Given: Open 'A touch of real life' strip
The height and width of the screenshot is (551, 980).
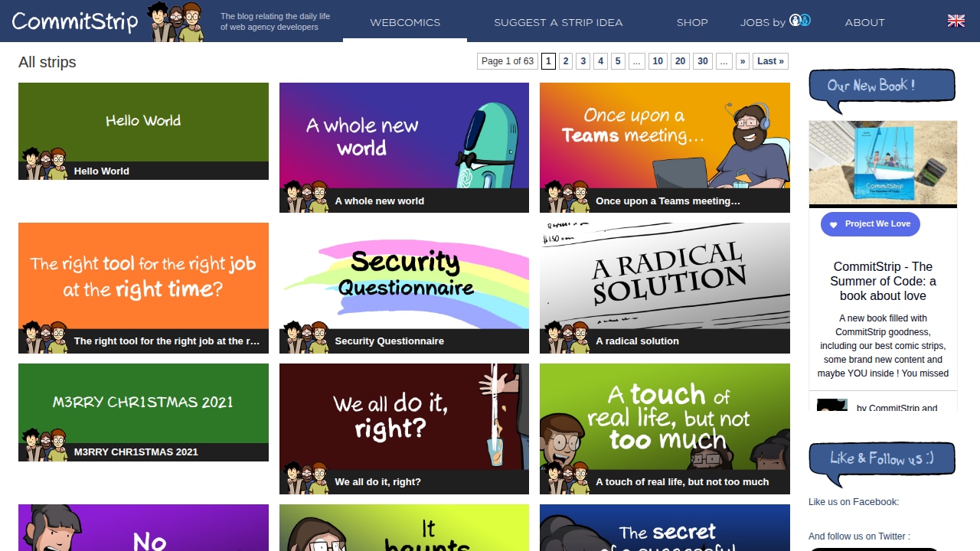Looking at the screenshot, I should [x=665, y=429].
